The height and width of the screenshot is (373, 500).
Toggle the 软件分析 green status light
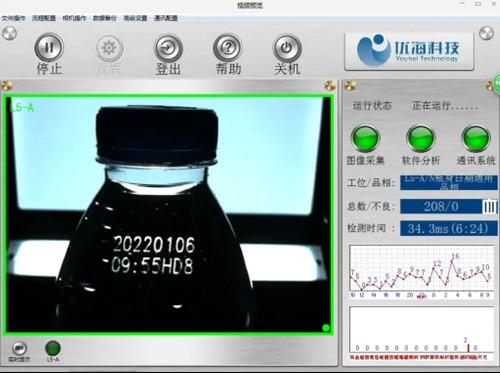tap(421, 138)
